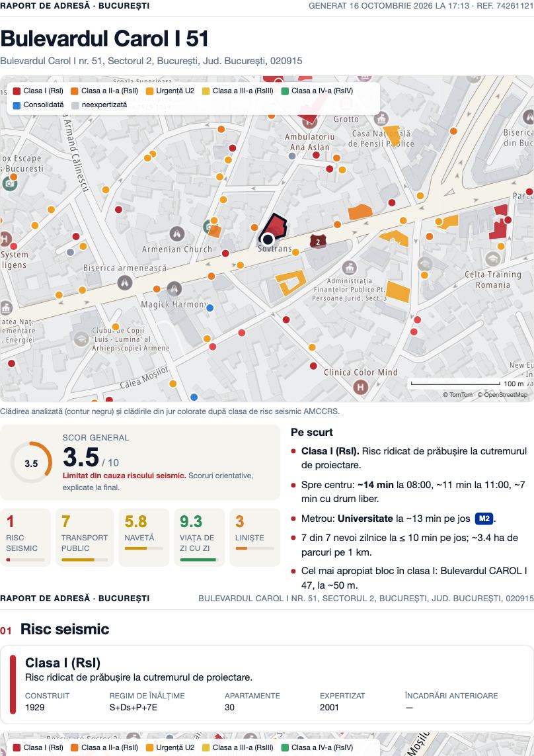Click the Limitat din cauza riscului seismic note
The height and width of the screenshot is (756, 534).
pos(124,476)
